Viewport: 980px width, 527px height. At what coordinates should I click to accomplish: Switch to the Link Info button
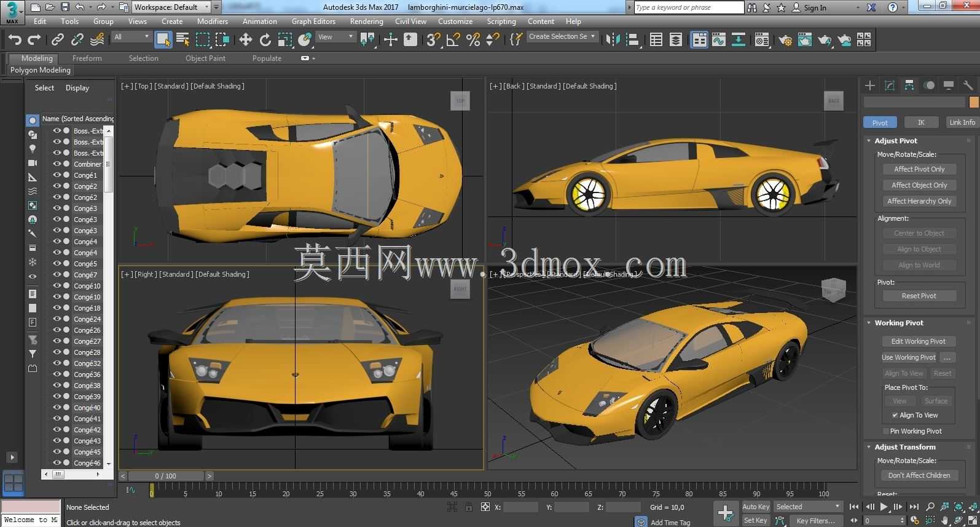[962, 122]
